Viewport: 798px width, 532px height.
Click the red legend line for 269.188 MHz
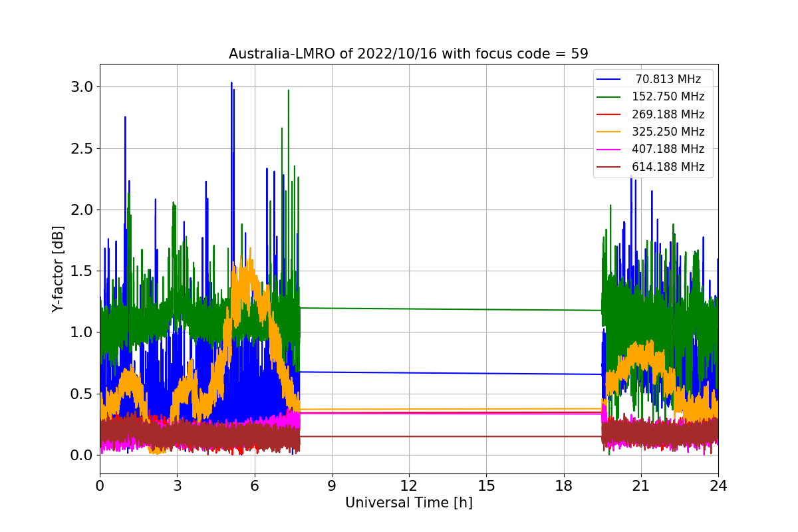pos(609,114)
